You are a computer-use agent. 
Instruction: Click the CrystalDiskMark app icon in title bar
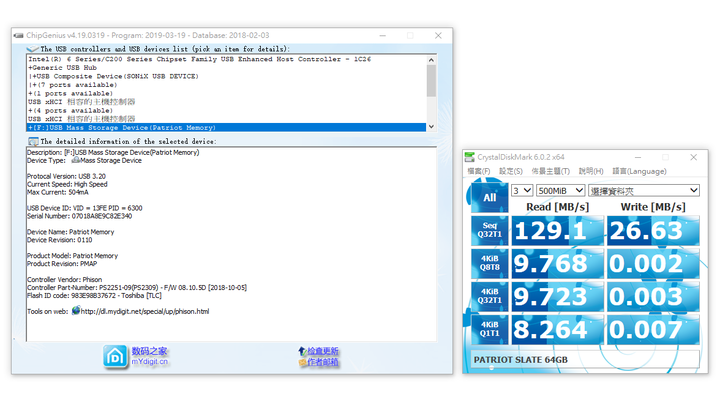[x=469, y=157]
